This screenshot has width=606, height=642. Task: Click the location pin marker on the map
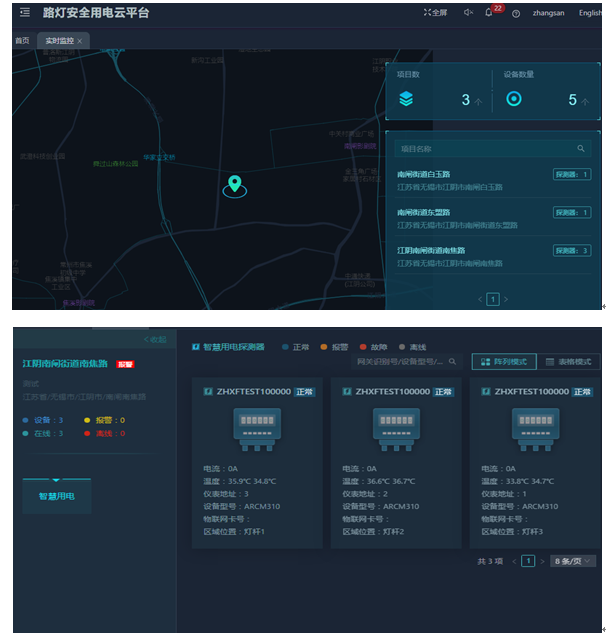tap(234, 183)
